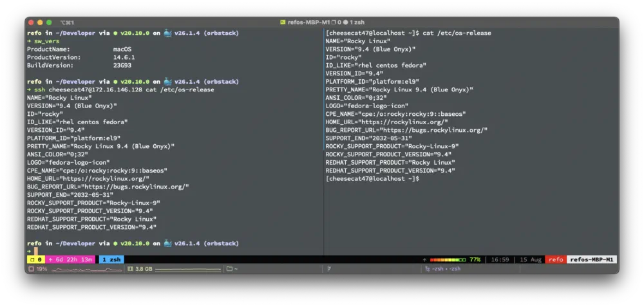Viewport: 644px width, 307px height.
Task: Click the terminal icon in window title
Action: click(x=283, y=23)
